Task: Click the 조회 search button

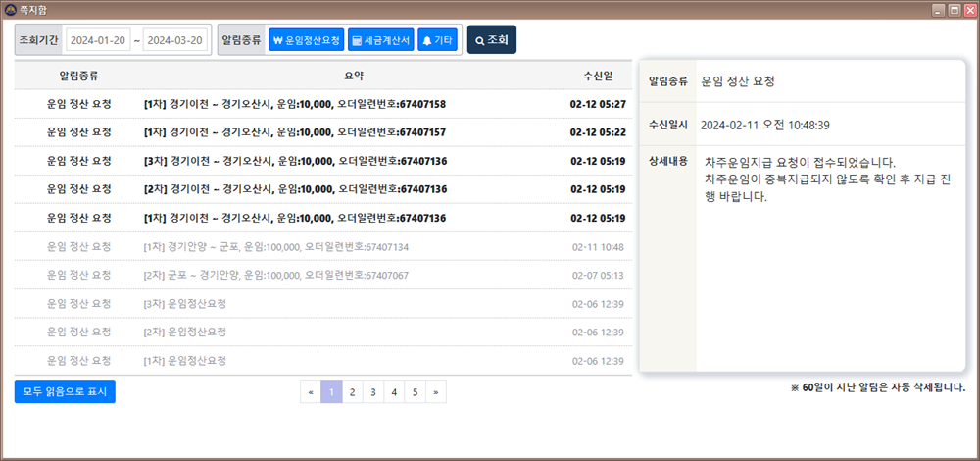Action: coord(492,40)
